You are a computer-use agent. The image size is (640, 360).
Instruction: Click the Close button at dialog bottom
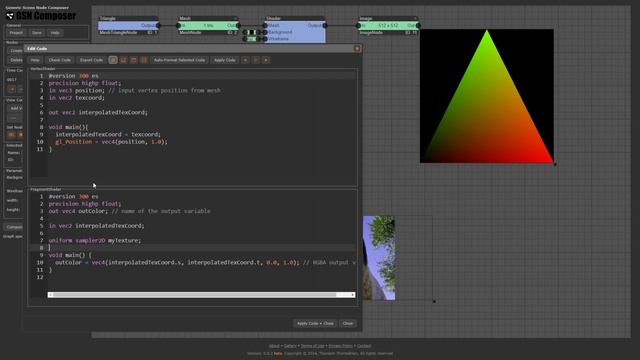click(x=348, y=323)
